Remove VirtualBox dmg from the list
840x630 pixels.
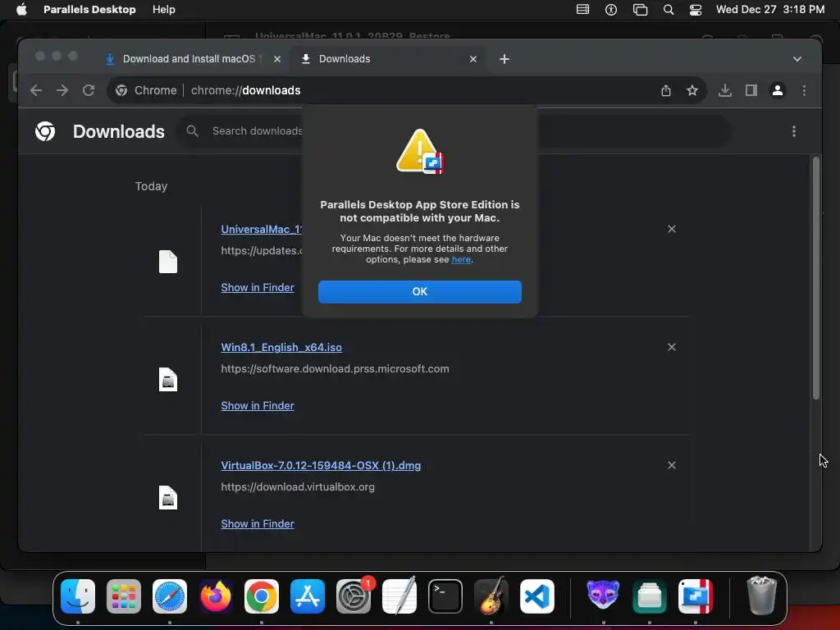(x=671, y=465)
